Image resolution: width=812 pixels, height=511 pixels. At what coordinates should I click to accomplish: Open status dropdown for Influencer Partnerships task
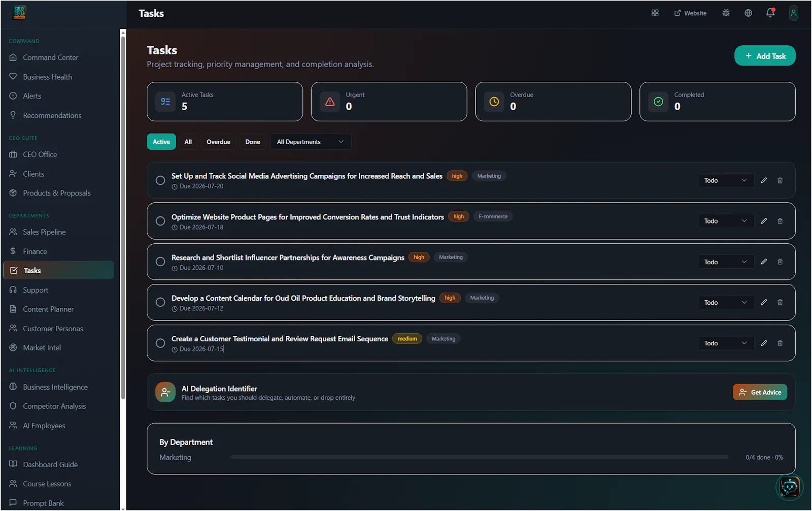pyautogui.click(x=725, y=262)
